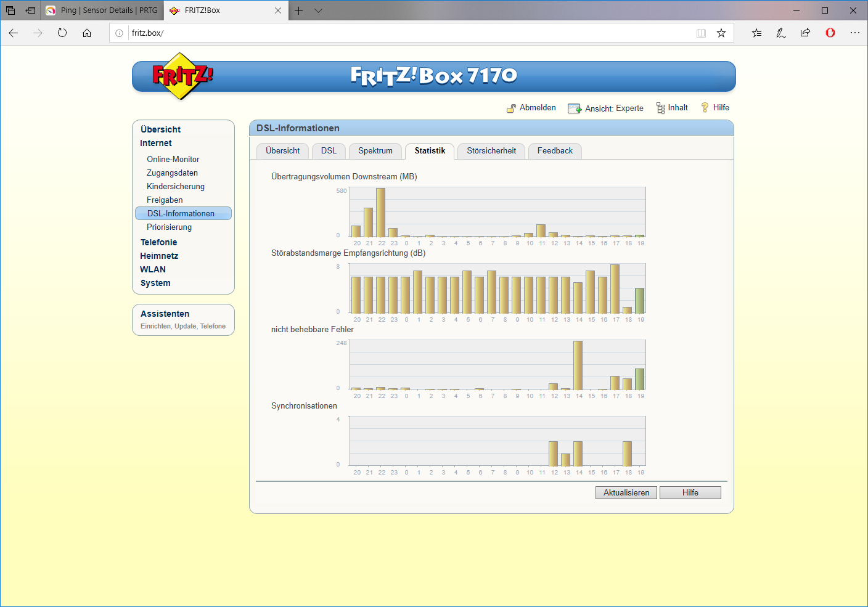The width and height of the screenshot is (868, 607).
Task: Add page to favorites star icon
Action: click(x=721, y=33)
